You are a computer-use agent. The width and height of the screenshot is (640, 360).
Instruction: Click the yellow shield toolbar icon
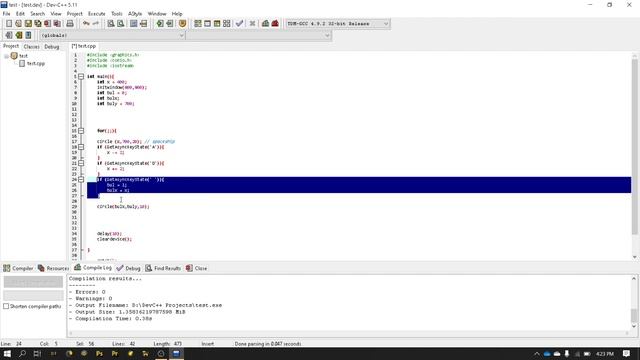pos(182,24)
